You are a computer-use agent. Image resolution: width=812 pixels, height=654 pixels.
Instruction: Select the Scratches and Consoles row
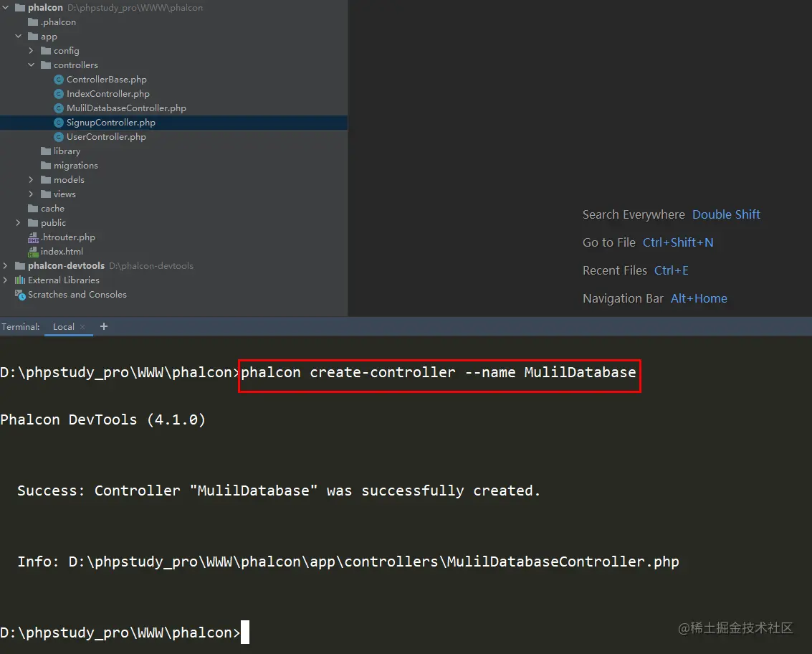point(173,294)
